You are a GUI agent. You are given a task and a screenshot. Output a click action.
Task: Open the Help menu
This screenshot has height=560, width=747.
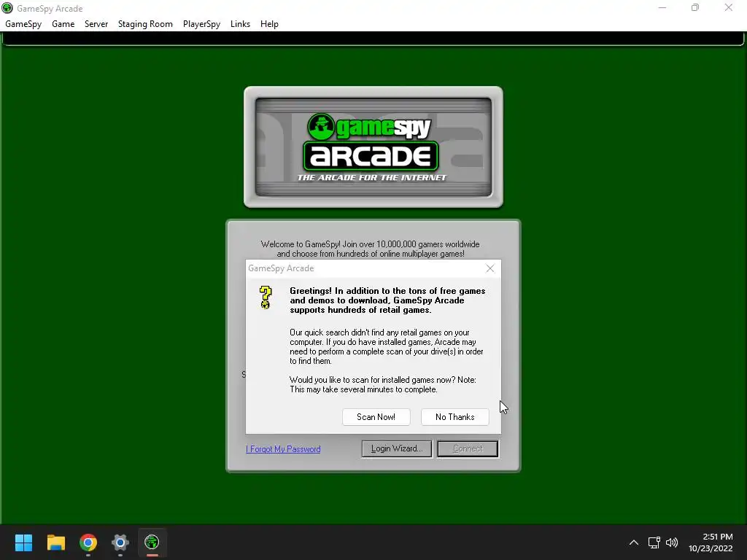click(x=269, y=24)
